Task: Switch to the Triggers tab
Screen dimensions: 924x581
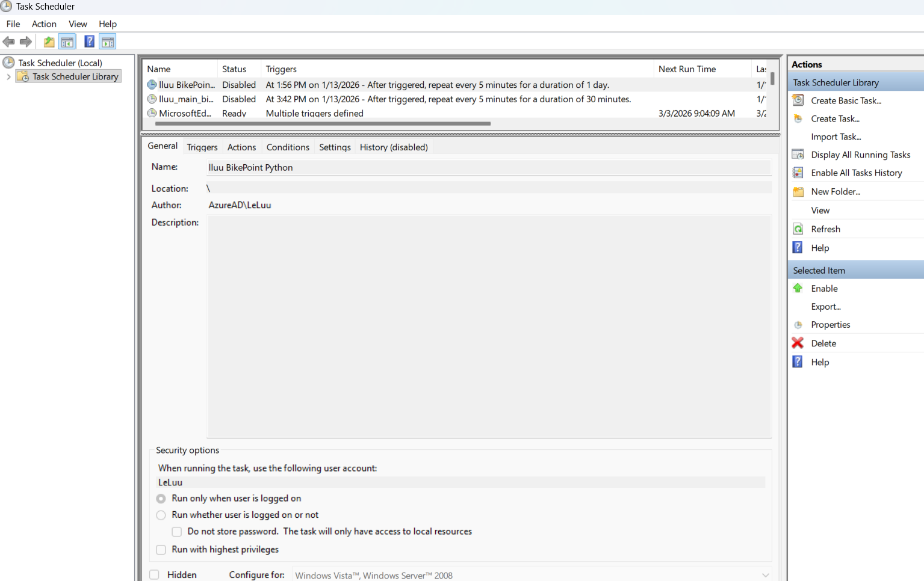Action: 202,147
